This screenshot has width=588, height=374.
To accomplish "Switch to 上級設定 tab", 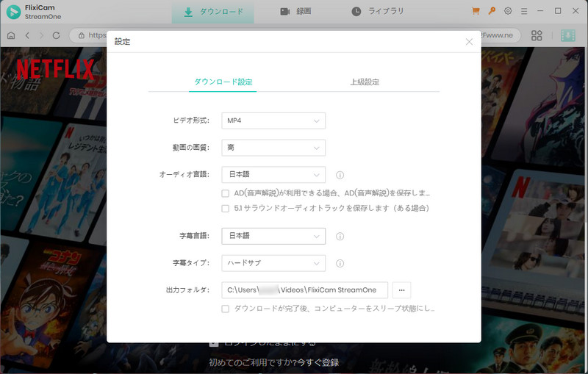I will (x=365, y=82).
